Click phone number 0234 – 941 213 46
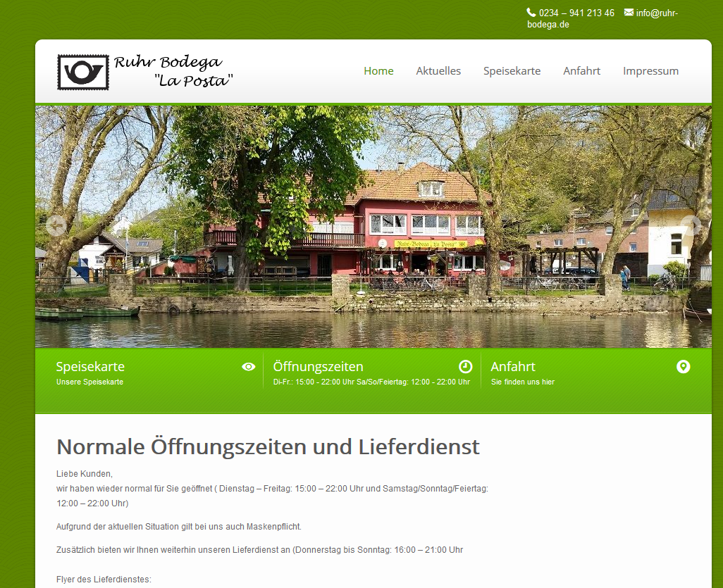This screenshot has width=723, height=588. pos(576,13)
